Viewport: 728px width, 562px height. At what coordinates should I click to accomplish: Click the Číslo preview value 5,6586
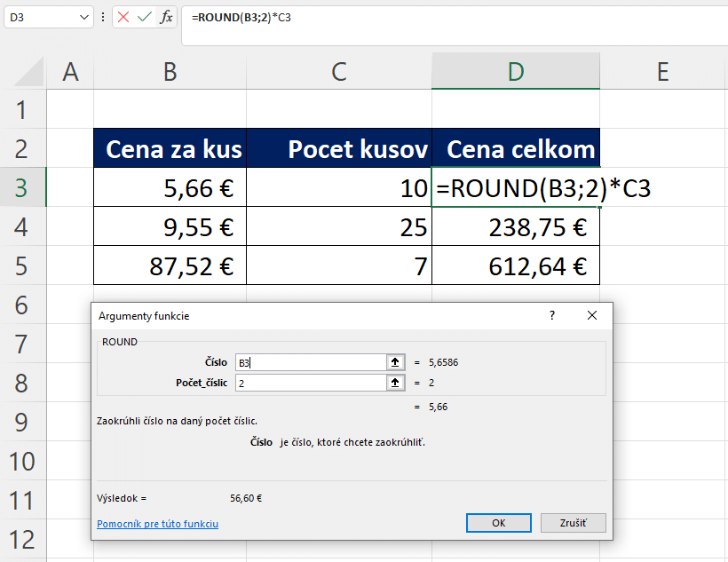tap(443, 362)
